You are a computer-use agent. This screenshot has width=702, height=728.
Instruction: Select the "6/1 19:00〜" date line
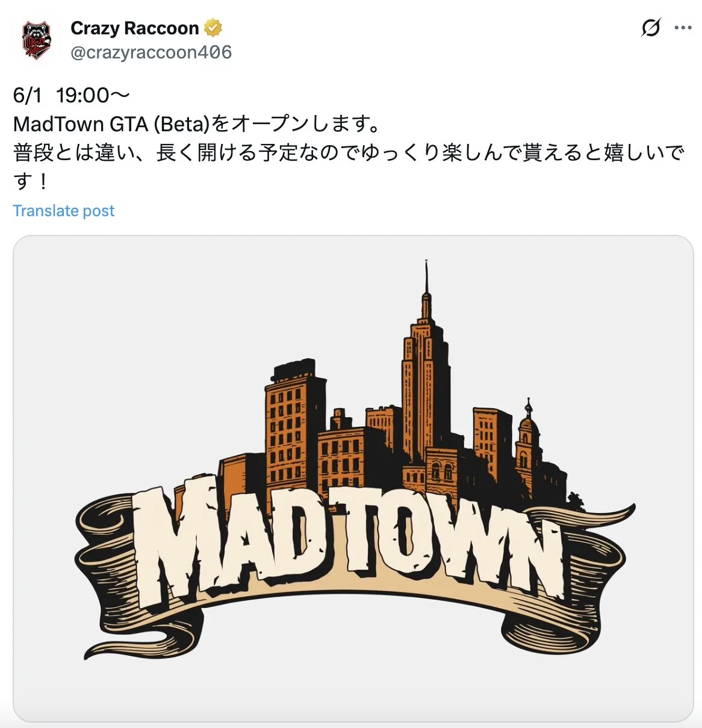tap(71, 95)
